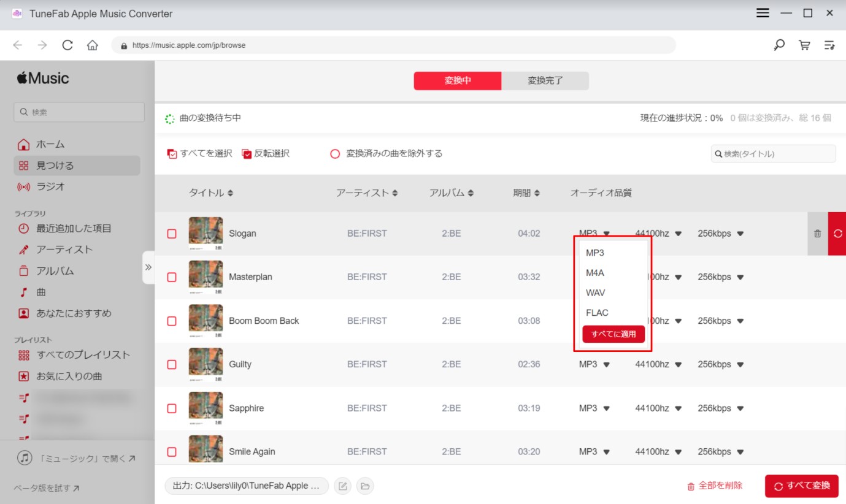Screen dimensions: 846x504
Task: Go back using the back arrow
Action: click(18, 45)
